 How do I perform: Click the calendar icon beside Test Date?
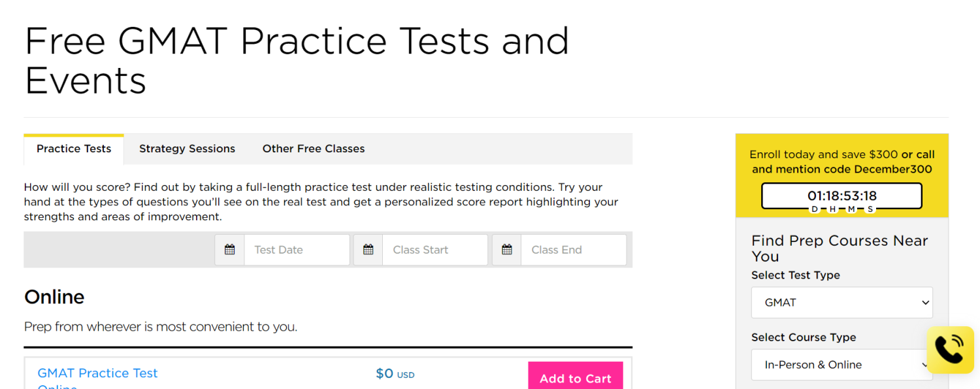(x=229, y=250)
